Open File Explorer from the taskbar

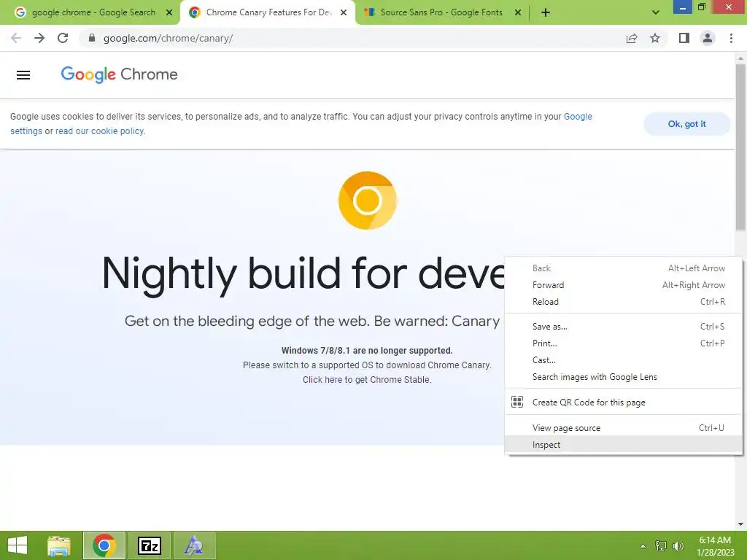[x=59, y=545]
